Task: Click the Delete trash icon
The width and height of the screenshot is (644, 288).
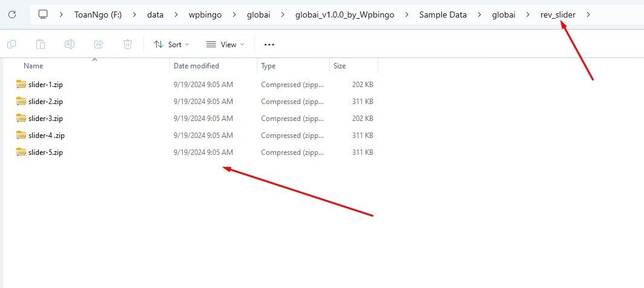Action: [x=128, y=44]
